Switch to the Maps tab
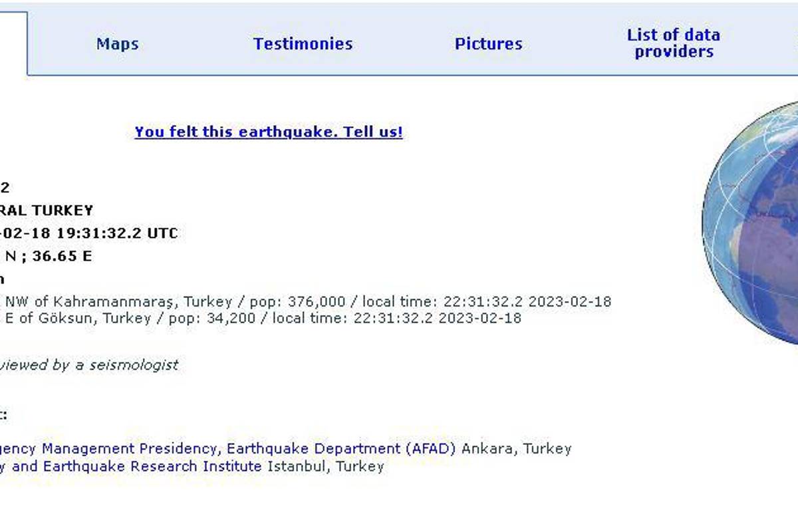Screen dimensions: 798x532 (117, 44)
